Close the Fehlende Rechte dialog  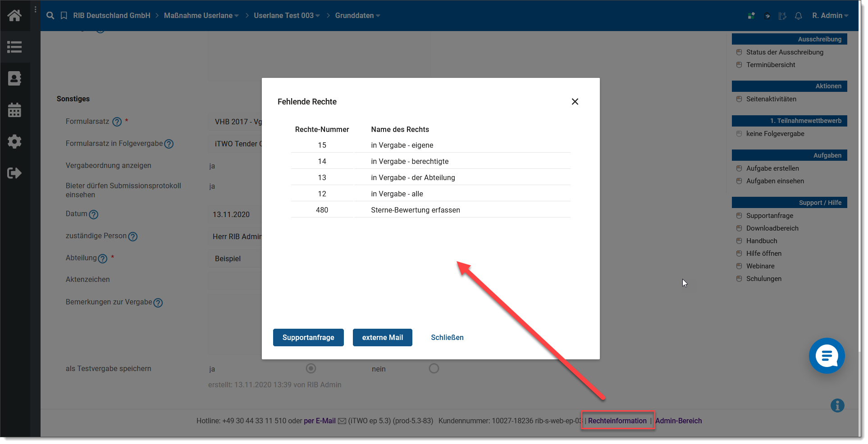(575, 102)
